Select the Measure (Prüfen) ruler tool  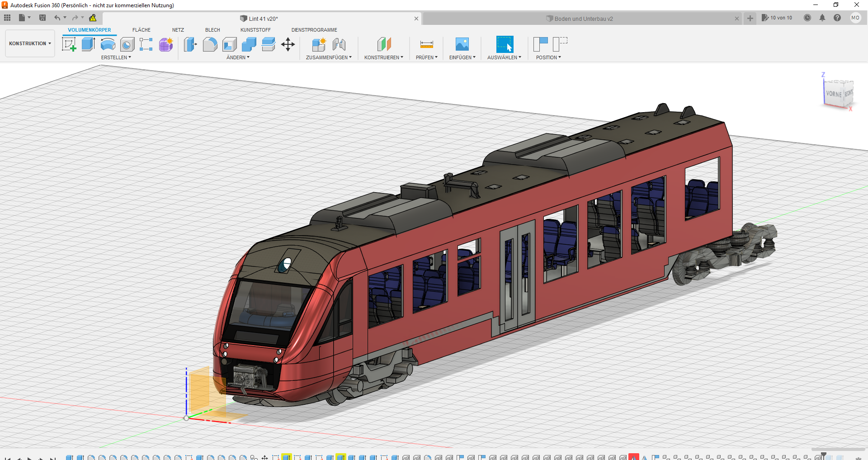click(x=427, y=44)
